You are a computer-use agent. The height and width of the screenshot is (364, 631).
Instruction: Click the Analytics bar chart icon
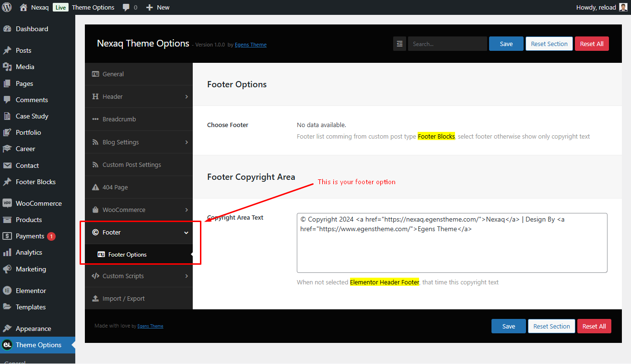(7, 252)
